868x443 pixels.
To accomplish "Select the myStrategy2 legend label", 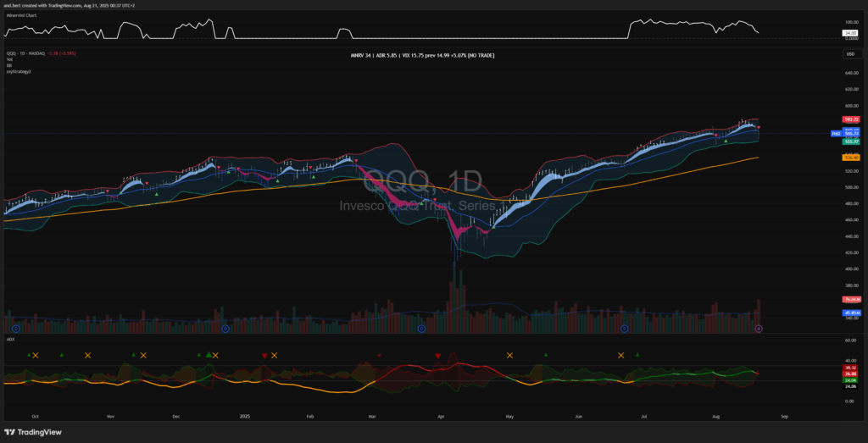I will click(17, 71).
